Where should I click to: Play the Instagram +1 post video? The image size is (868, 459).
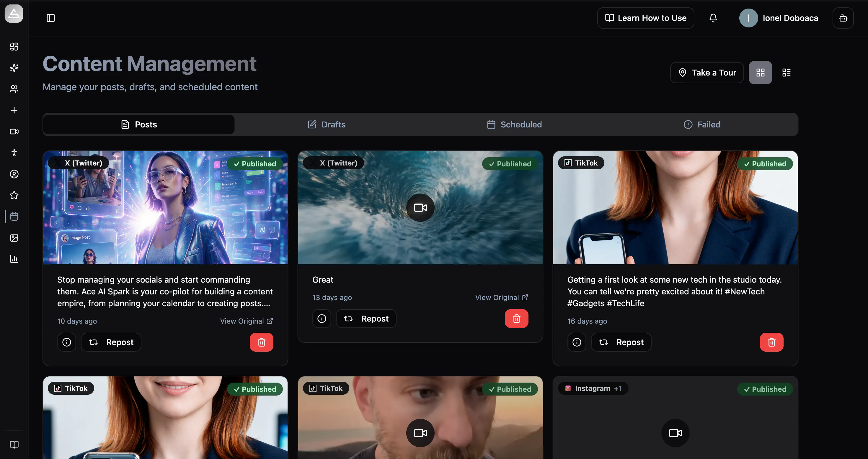[x=675, y=433]
